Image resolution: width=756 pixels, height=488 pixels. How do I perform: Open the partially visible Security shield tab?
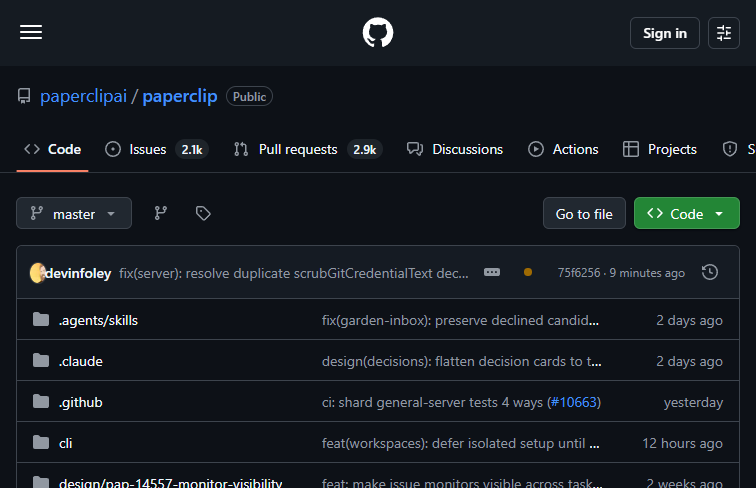pos(737,149)
